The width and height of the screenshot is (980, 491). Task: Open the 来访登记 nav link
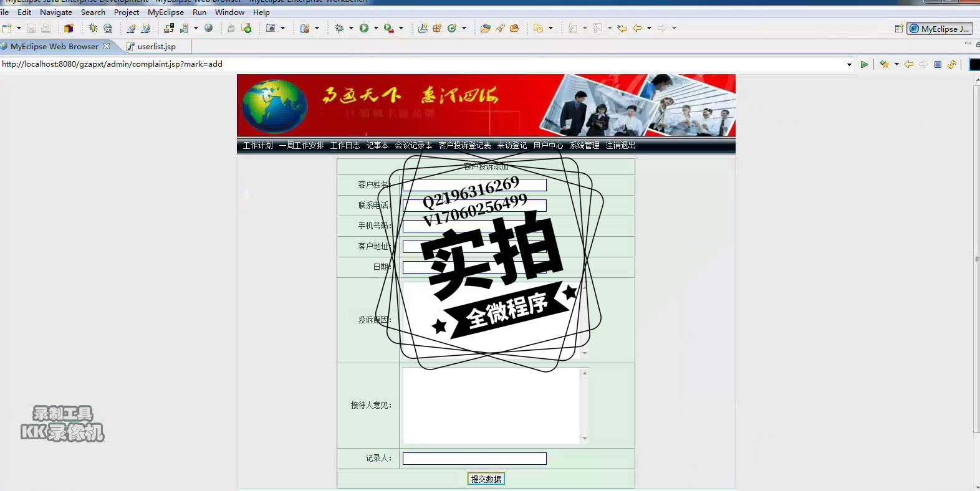point(512,145)
